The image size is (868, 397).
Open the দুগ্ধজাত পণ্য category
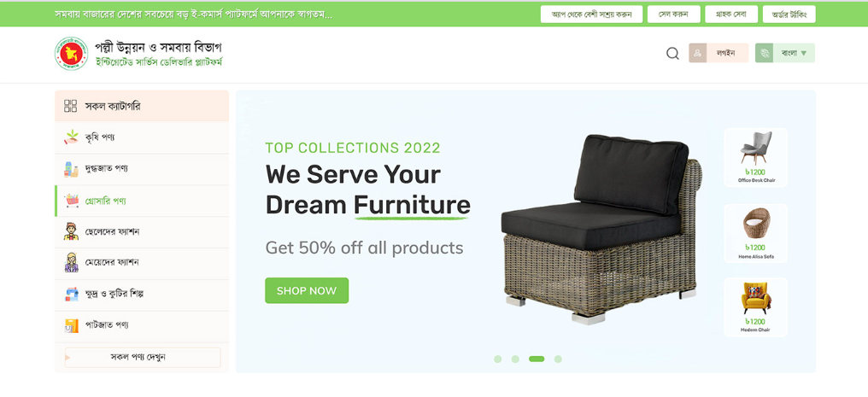142,169
